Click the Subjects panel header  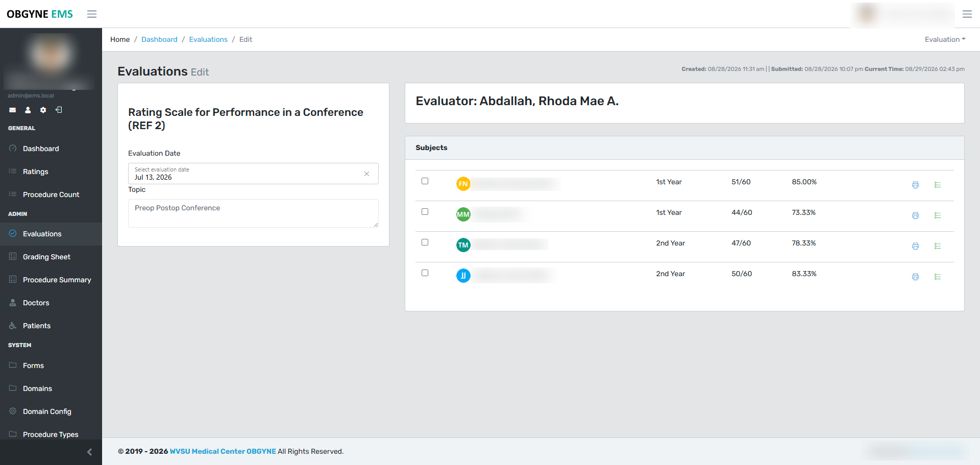pyautogui.click(x=684, y=148)
